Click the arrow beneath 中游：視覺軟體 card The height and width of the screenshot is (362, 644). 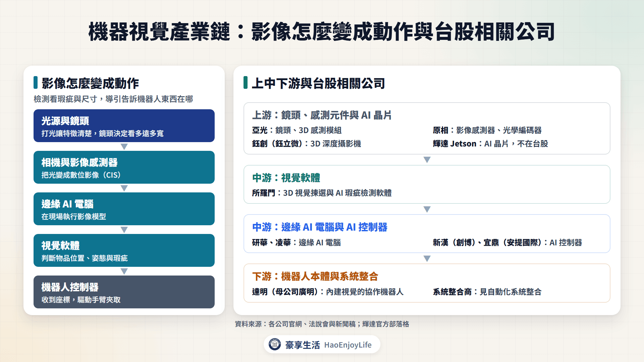coord(427,209)
